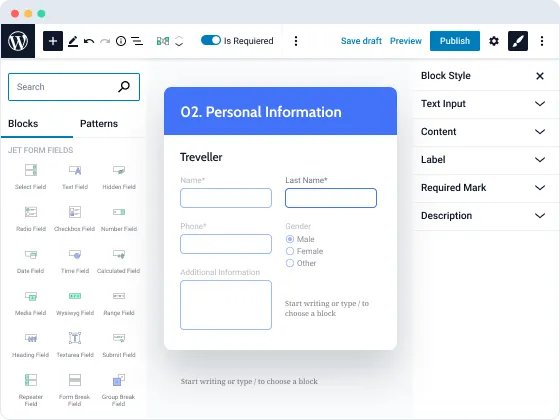Click the Publish button
The width and height of the screenshot is (560, 420).
click(x=455, y=41)
